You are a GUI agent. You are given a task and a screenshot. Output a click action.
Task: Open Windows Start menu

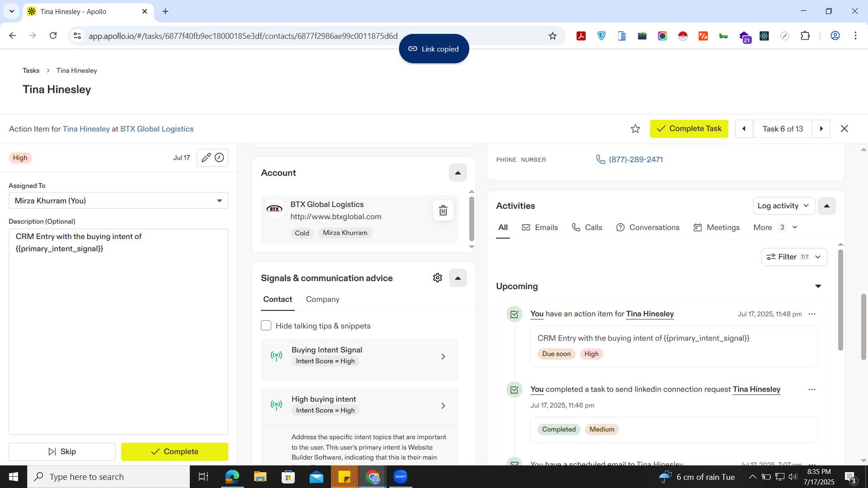tap(13, 477)
